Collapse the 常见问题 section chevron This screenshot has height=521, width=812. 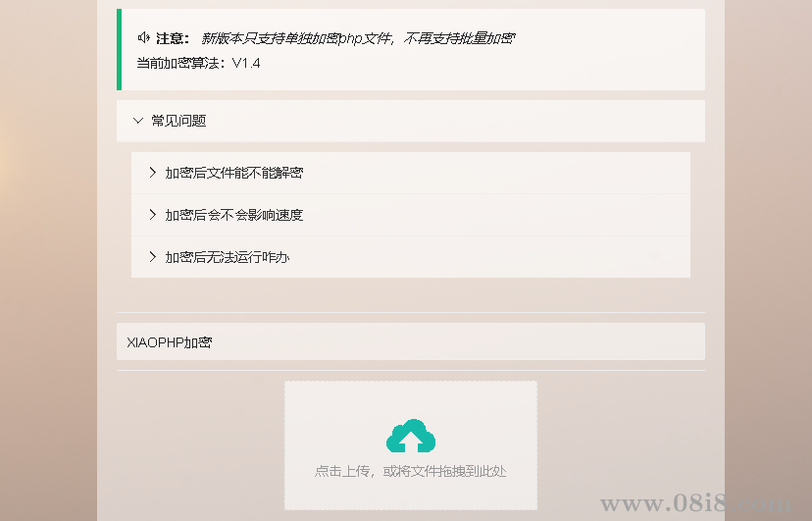137,121
